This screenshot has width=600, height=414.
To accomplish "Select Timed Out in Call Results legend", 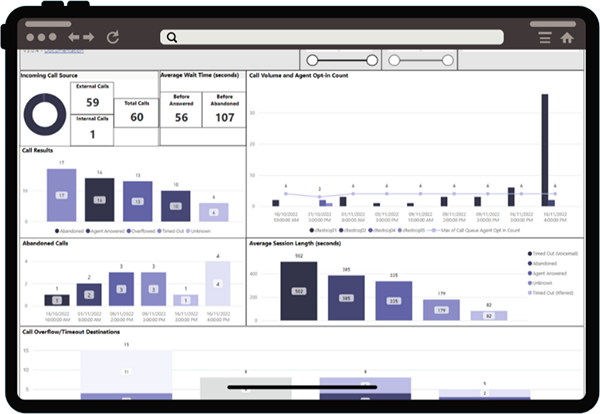I will 170,231.
